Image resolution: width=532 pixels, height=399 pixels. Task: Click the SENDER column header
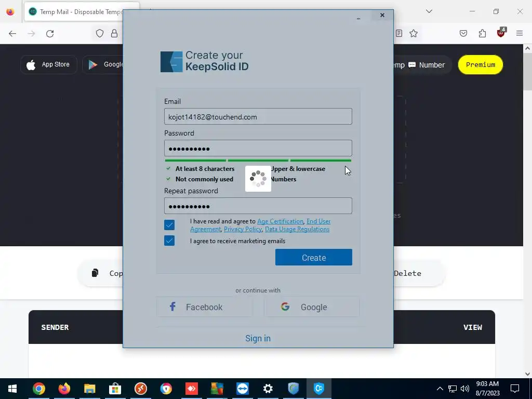click(x=55, y=327)
